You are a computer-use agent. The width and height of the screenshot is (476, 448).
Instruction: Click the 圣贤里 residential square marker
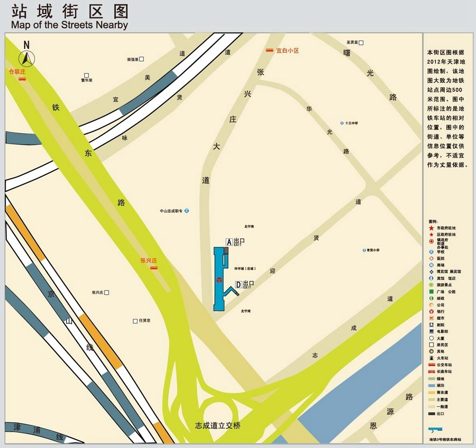[361, 43]
